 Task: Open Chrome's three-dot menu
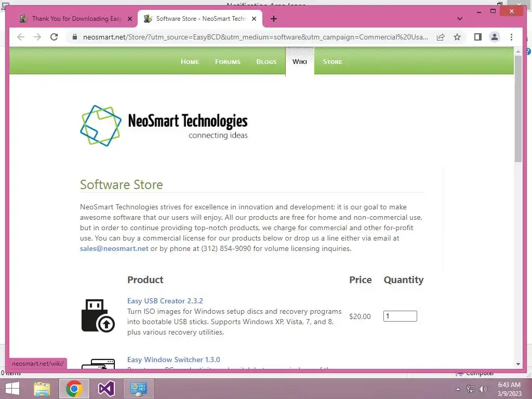[x=511, y=37]
